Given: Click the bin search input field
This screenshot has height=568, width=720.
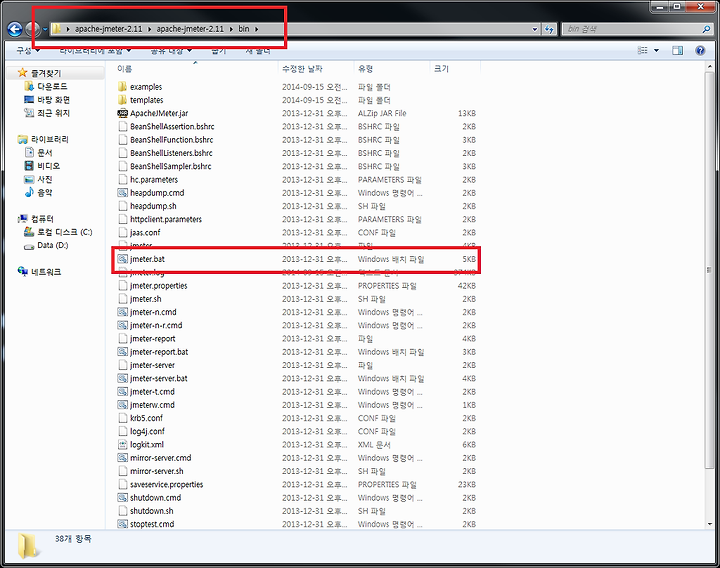Looking at the screenshot, I should point(631,29).
